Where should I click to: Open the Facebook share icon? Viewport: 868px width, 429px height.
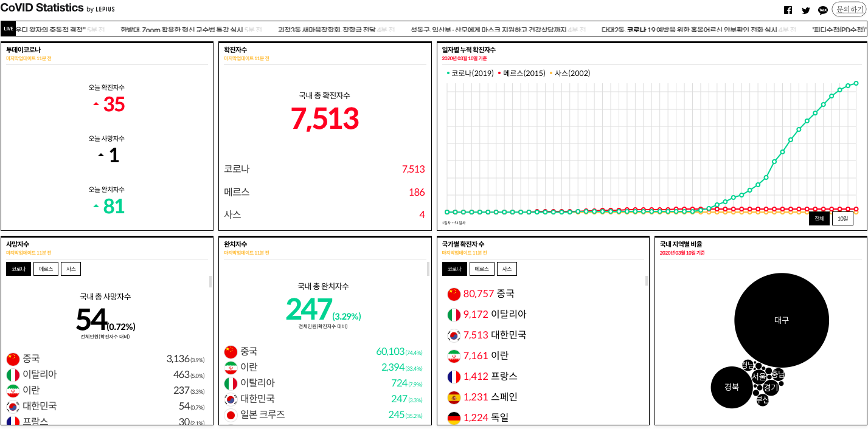[788, 10]
